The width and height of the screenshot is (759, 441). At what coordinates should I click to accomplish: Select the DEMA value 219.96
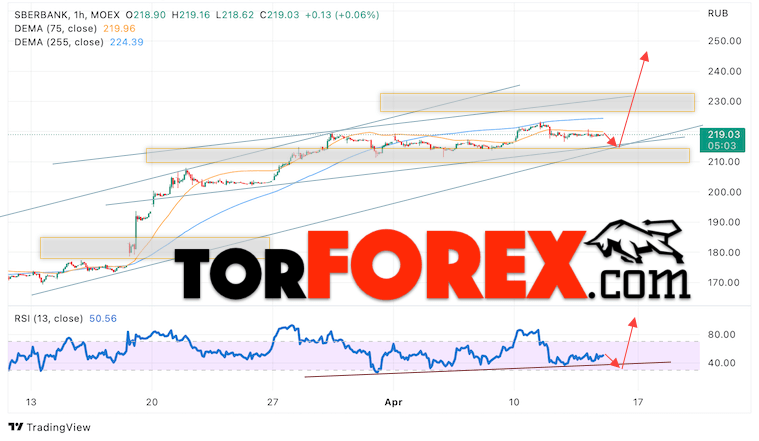119,29
